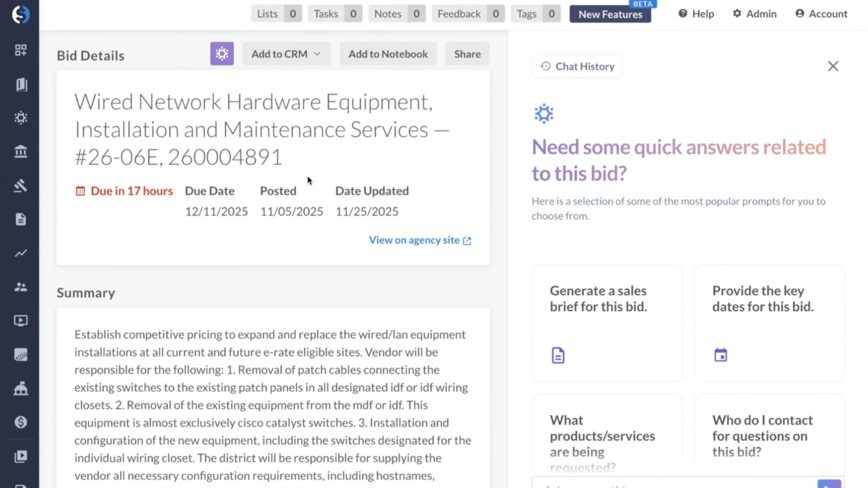Select Provide the key dates prompt
868x488 pixels.
point(769,322)
